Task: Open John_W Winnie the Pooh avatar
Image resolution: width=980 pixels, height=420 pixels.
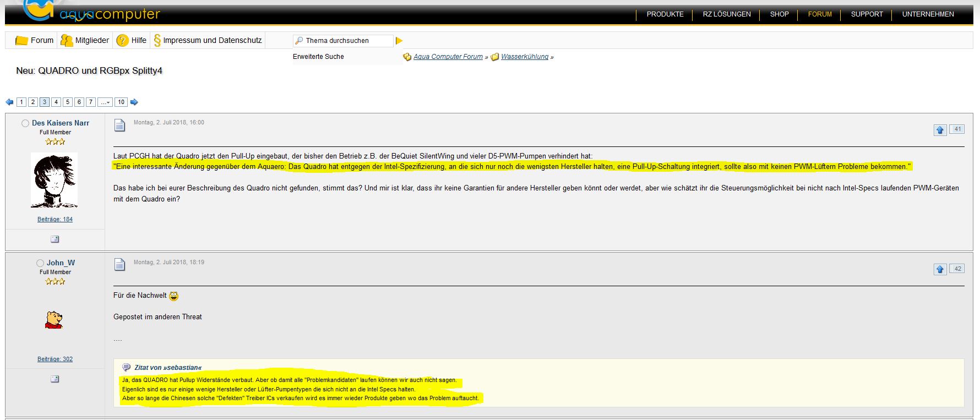Action: (x=54, y=319)
